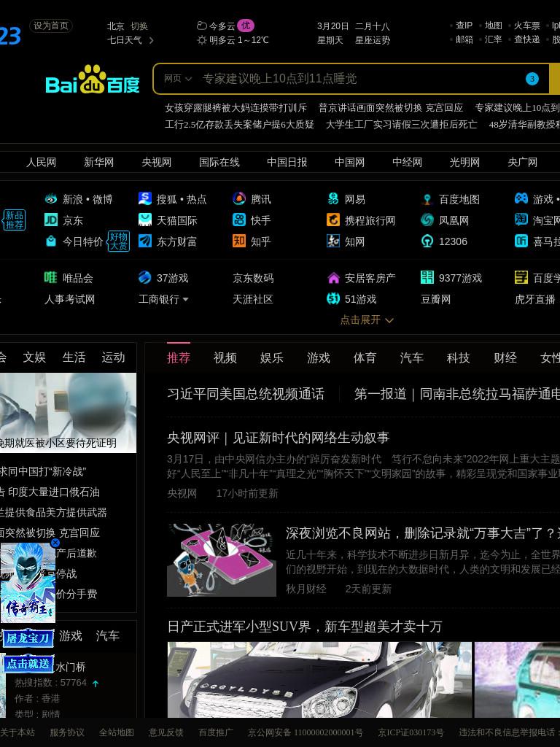Open the Baidu Maps pin icon

click(x=427, y=199)
